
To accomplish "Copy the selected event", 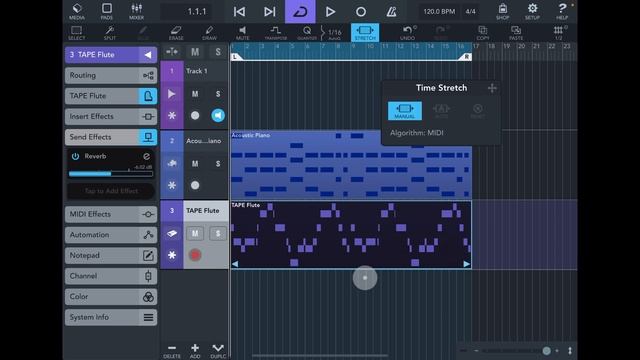I will click(x=482, y=33).
